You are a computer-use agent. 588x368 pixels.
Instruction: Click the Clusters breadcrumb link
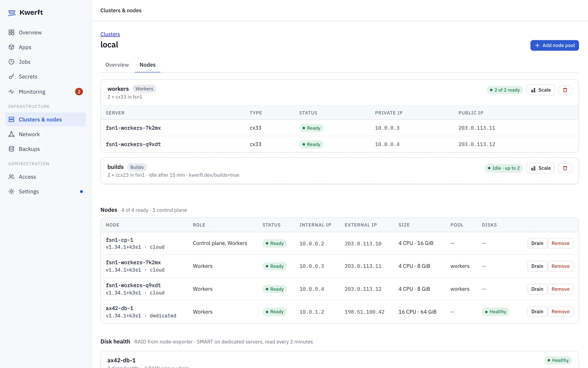(x=110, y=34)
